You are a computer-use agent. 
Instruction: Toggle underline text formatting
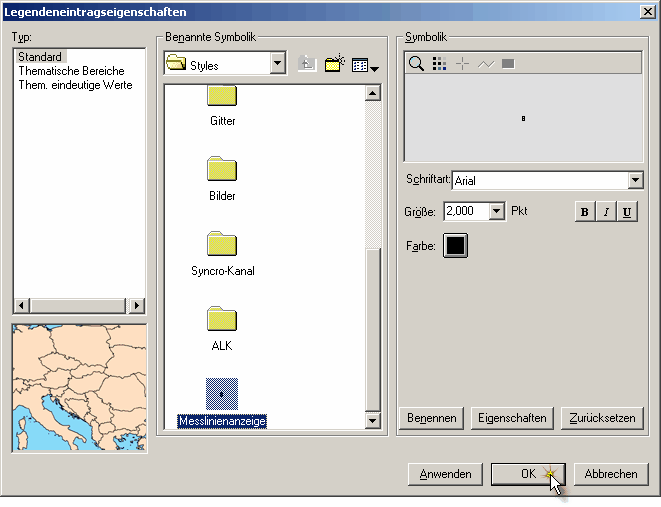click(x=627, y=212)
